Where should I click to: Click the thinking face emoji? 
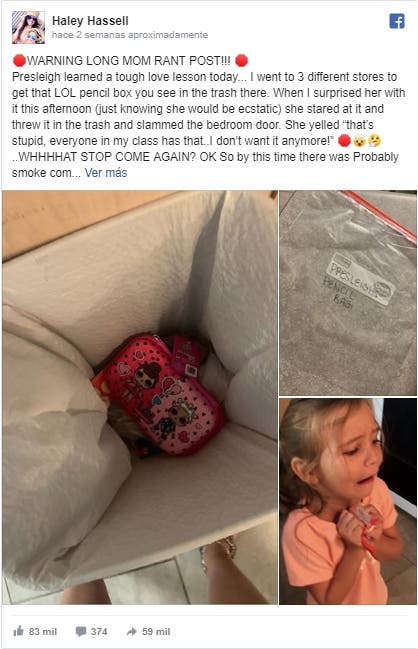tap(375, 141)
